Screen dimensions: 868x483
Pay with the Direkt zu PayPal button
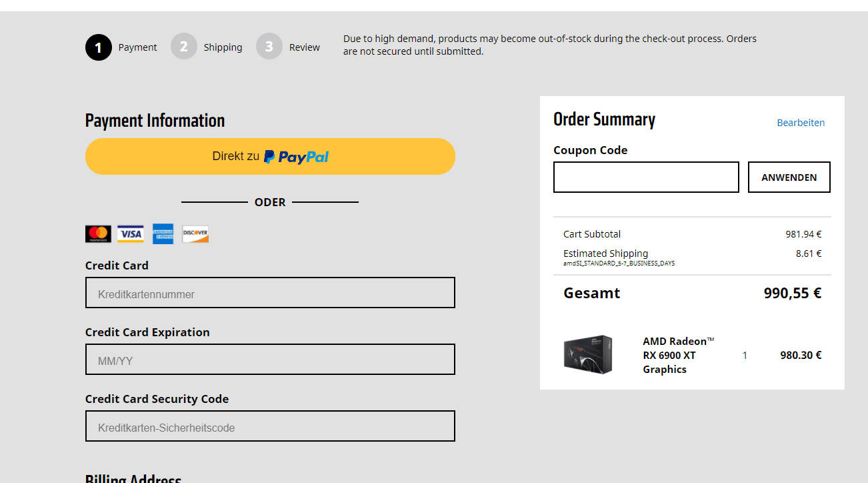pos(270,157)
